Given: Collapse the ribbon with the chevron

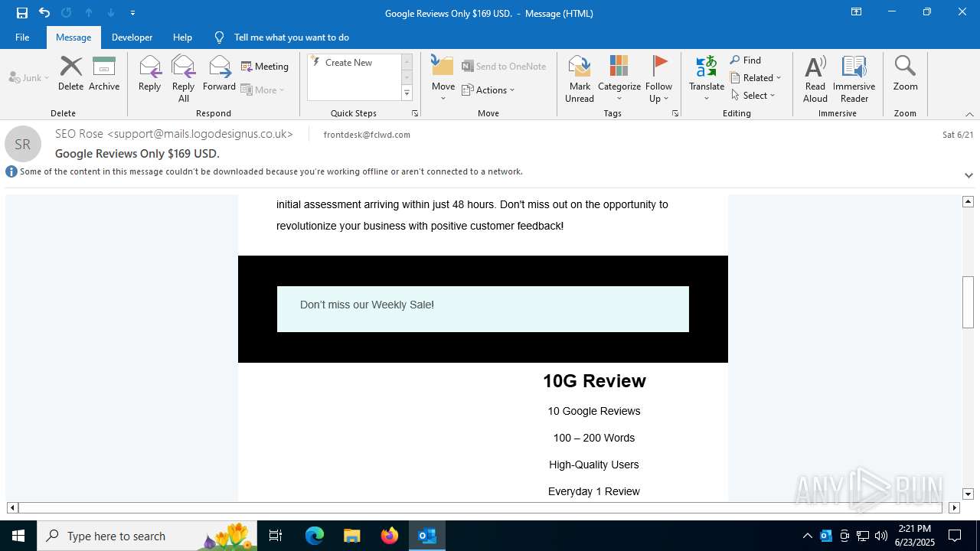Looking at the screenshot, I should (969, 114).
